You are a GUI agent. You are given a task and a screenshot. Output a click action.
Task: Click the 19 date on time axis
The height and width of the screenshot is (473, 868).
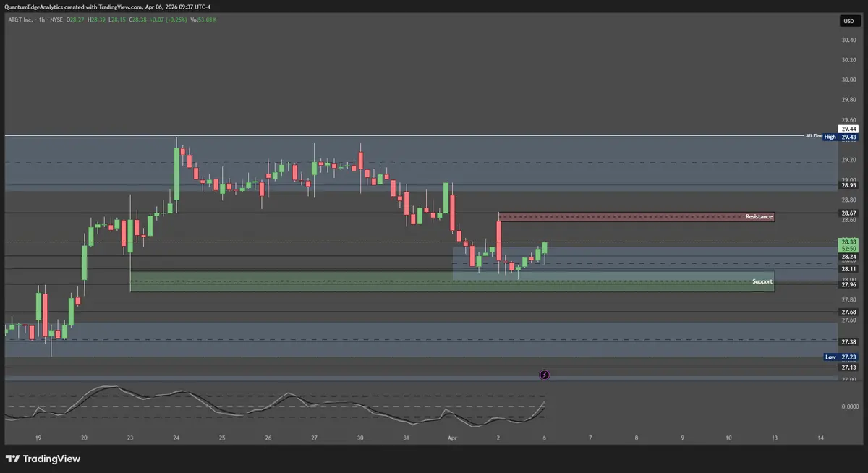38,438
